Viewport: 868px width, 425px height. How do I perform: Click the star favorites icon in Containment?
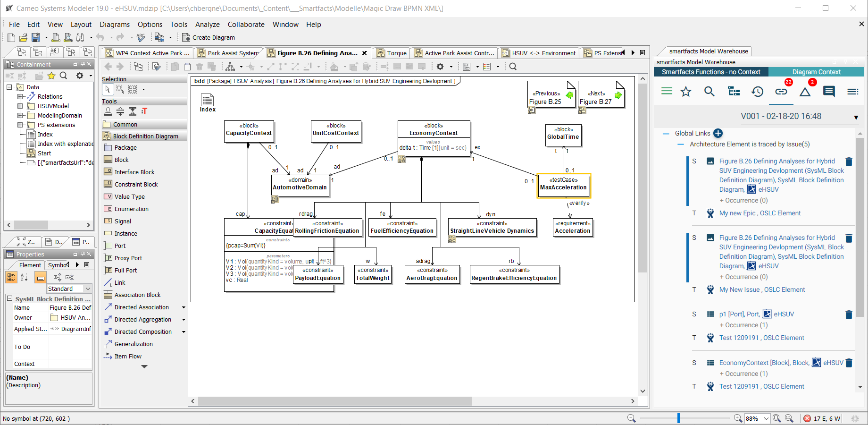click(x=51, y=76)
